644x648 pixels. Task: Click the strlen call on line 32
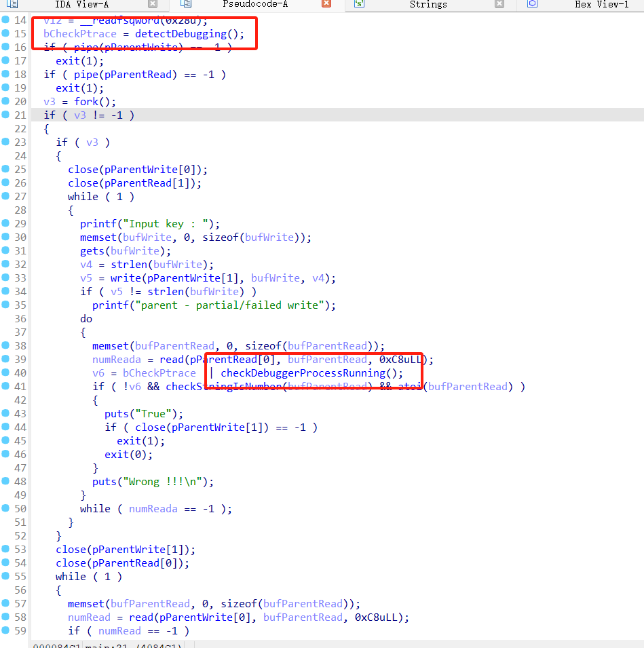[128, 265]
